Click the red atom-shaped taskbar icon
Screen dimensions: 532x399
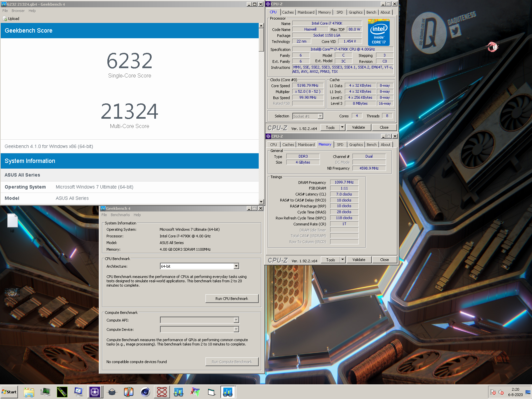(x=162, y=392)
